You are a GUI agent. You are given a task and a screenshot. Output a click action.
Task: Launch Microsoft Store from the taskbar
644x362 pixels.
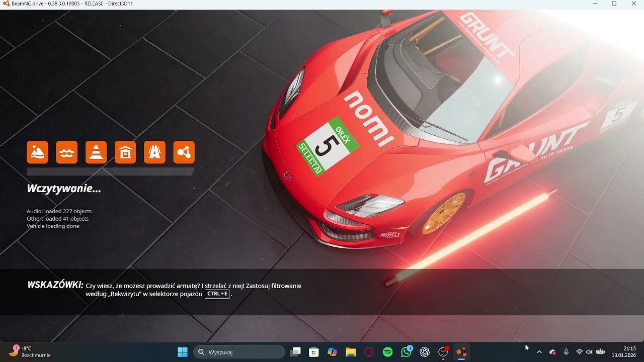[x=314, y=352]
